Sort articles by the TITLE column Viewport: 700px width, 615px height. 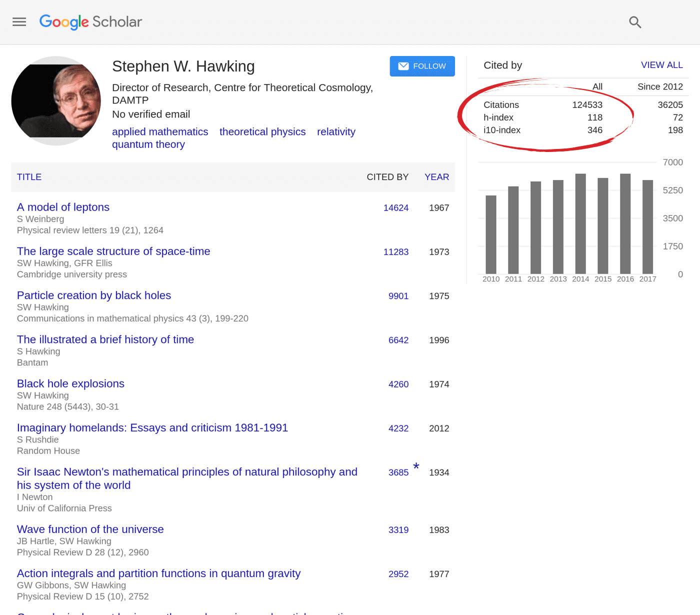pos(29,177)
